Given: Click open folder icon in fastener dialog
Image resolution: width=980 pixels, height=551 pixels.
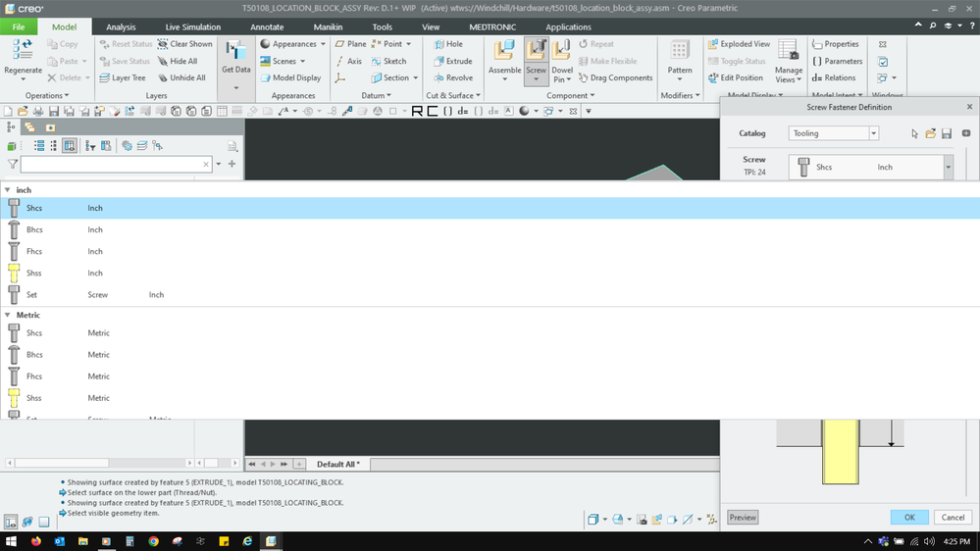Looking at the screenshot, I should (x=931, y=133).
